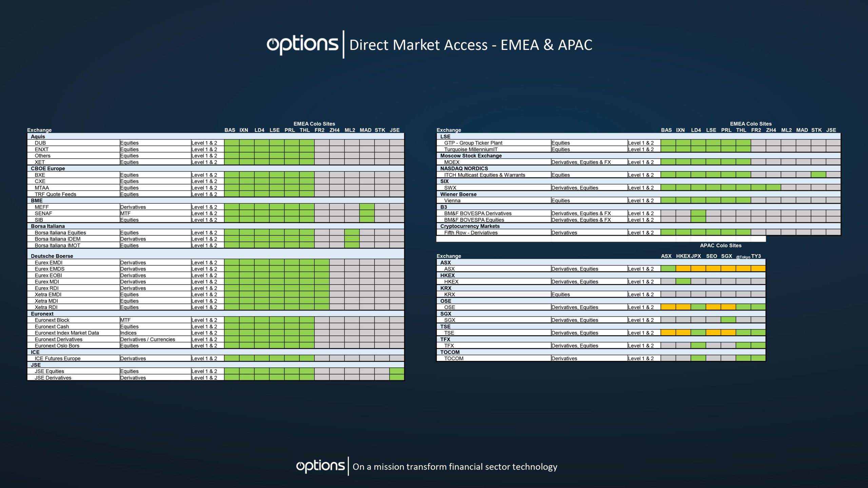Click the 'ICE Futures Europe' row
The height and width of the screenshot is (488, 868).
(216, 359)
